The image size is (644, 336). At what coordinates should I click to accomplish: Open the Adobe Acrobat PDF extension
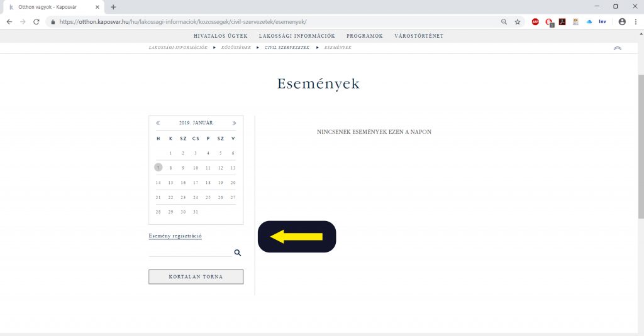coord(562,21)
